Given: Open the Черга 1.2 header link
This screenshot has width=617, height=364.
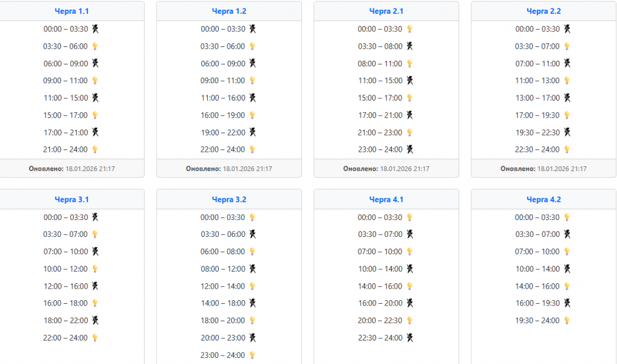Looking at the screenshot, I should [229, 11].
